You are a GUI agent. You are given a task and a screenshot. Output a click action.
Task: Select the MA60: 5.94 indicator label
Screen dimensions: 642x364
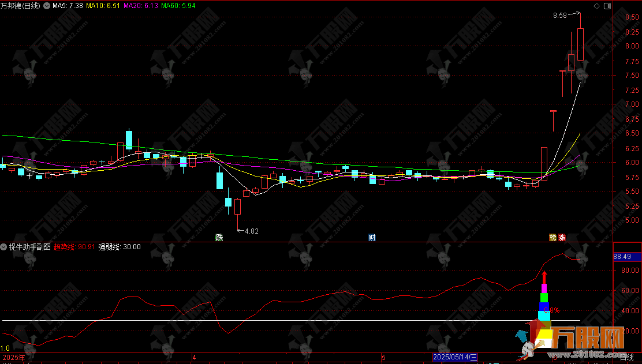[x=178, y=6]
